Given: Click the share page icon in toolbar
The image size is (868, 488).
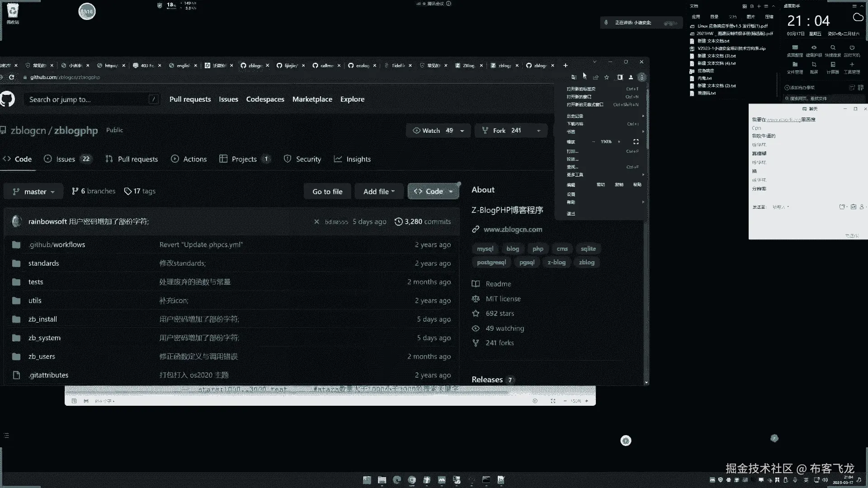Looking at the screenshot, I should point(595,77).
